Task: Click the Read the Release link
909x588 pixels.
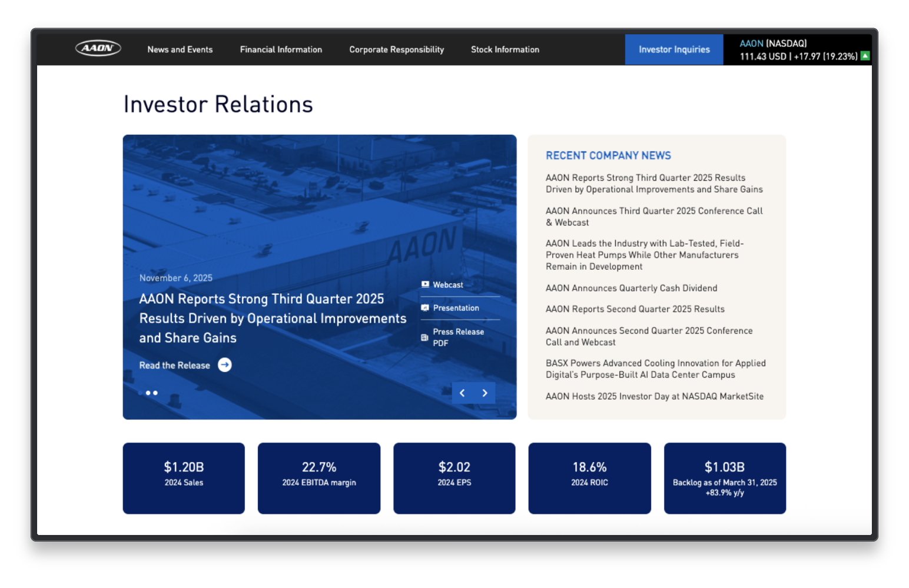Action: 174,365
